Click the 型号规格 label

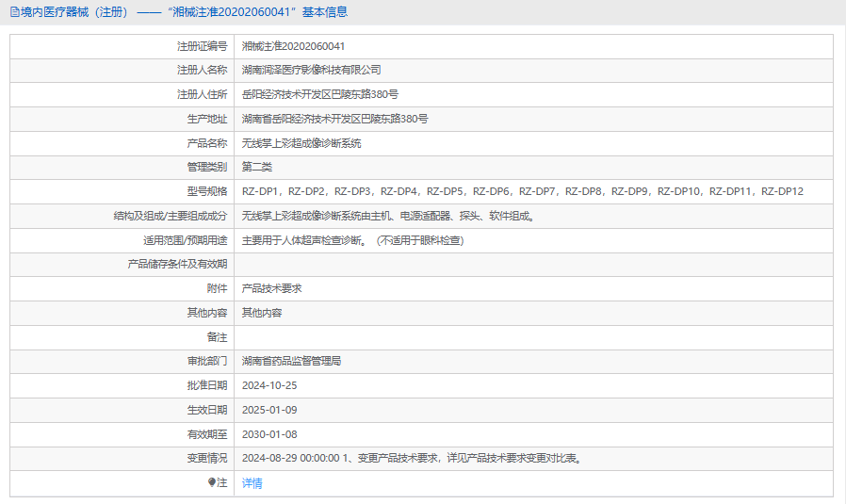point(207,191)
